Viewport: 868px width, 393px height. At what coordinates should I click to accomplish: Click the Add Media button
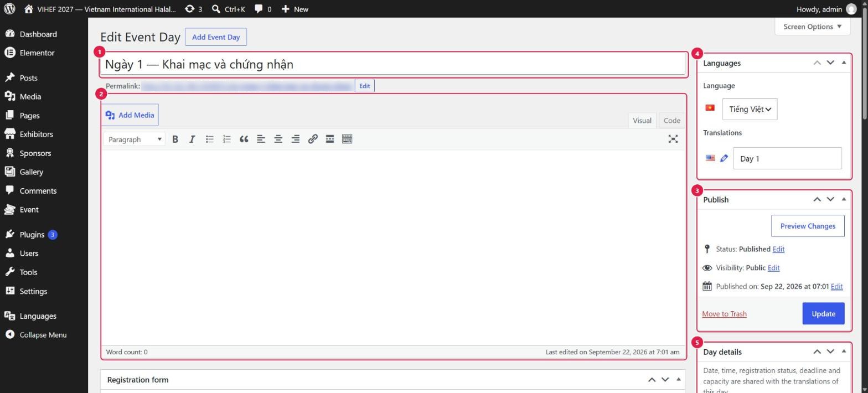[x=130, y=115]
